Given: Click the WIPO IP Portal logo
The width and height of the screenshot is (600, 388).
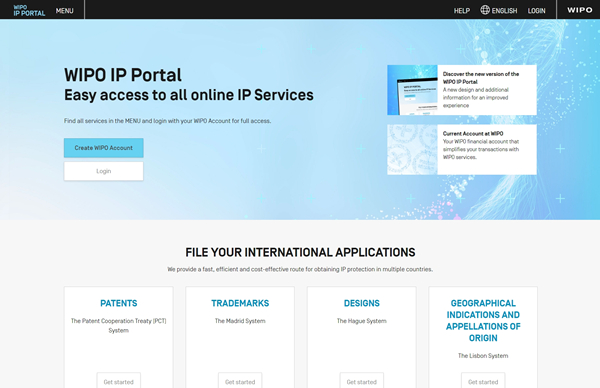Looking at the screenshot, I should 29,10.
